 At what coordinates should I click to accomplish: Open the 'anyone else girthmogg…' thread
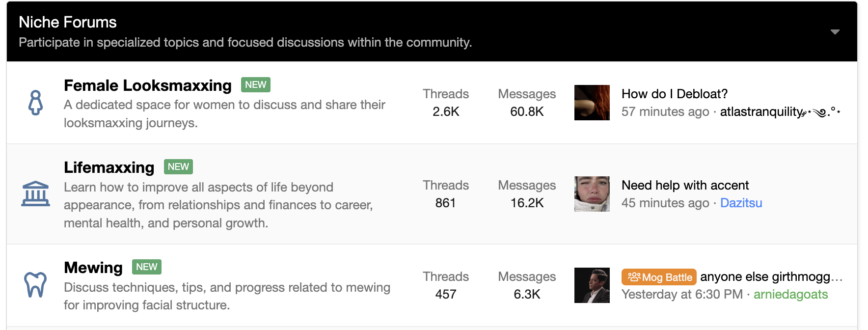pos(771,276)
